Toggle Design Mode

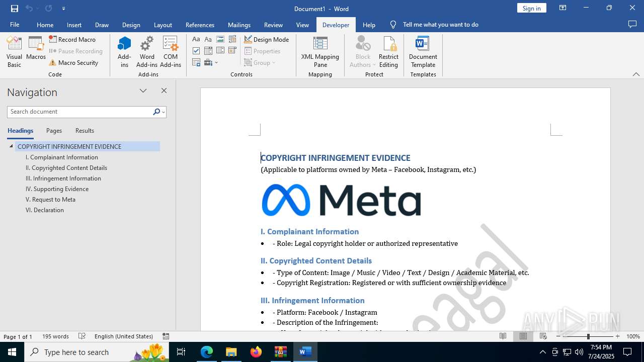267,39
